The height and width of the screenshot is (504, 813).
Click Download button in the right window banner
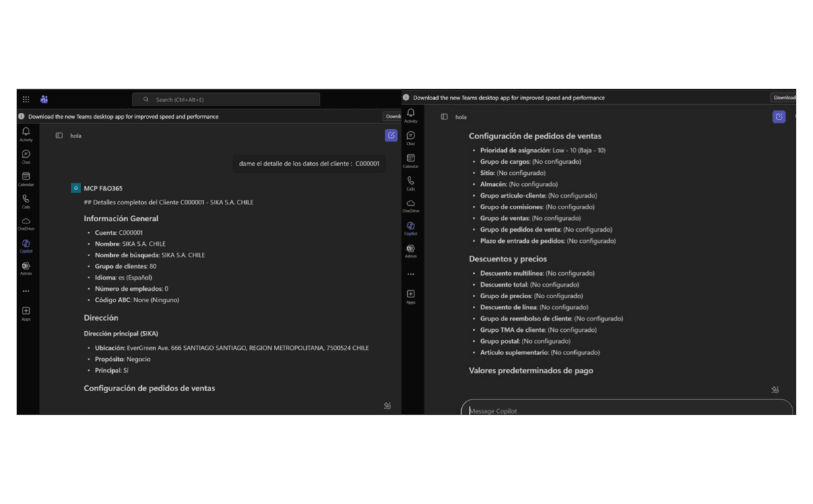pos(783,98)
